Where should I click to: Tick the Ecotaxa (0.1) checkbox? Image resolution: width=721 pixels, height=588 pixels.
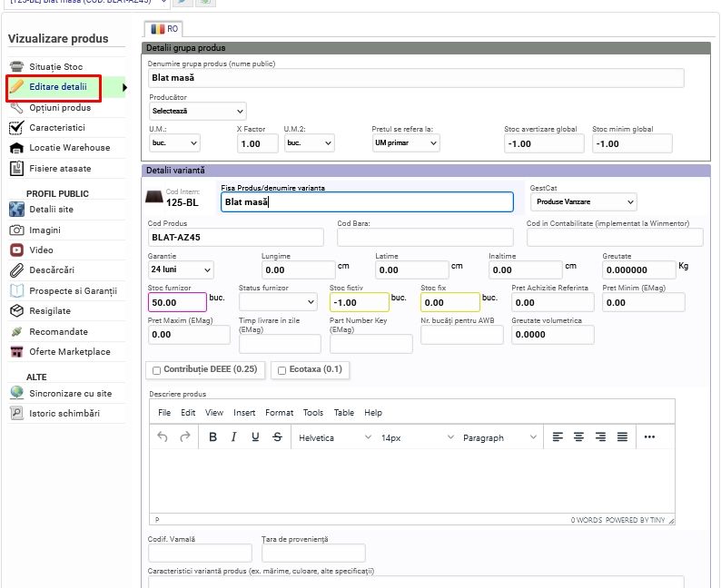[x=281, y=370]
